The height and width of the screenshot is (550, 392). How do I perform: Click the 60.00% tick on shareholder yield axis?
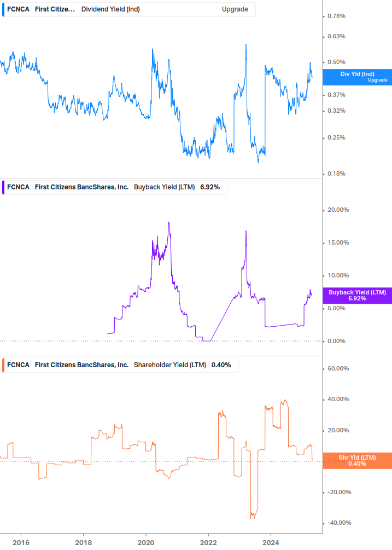point(338,369)
